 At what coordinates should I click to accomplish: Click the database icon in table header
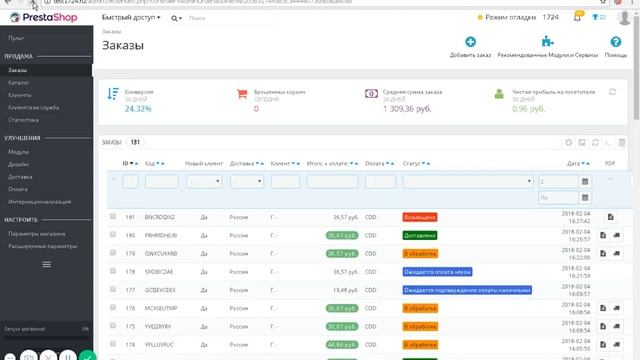(x=622, y=142)
